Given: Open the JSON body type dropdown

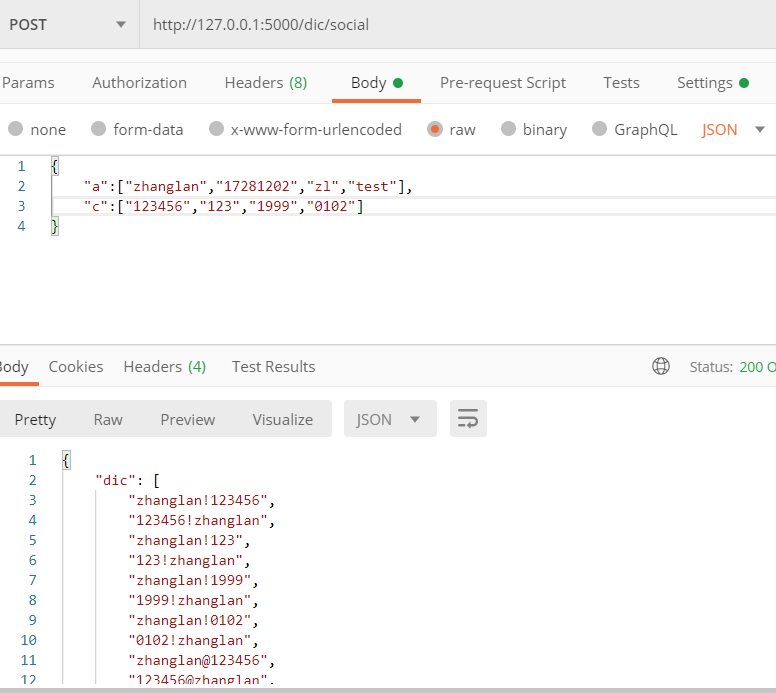Looking at the screenshot, I should [x=733, y=130].
